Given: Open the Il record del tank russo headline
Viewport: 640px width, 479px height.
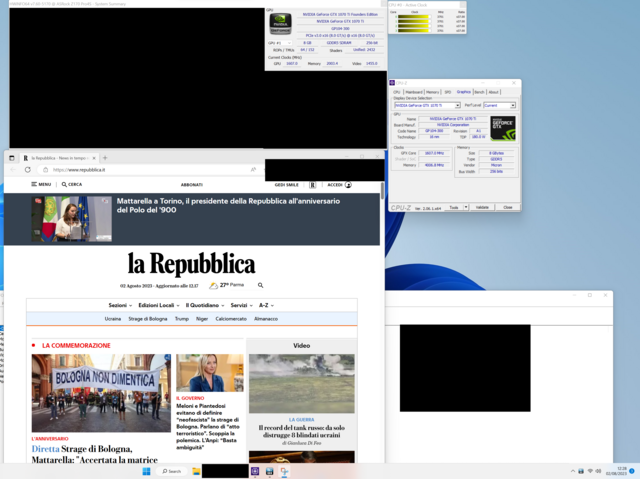Looking at the screenshot, I should (302, 431).
